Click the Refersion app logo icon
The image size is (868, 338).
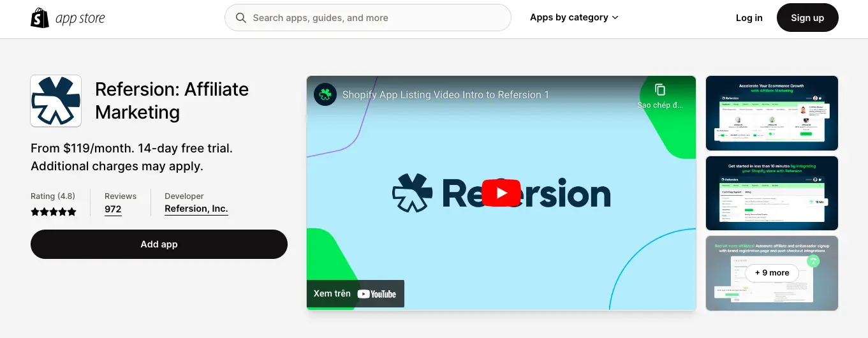(56, 101)
